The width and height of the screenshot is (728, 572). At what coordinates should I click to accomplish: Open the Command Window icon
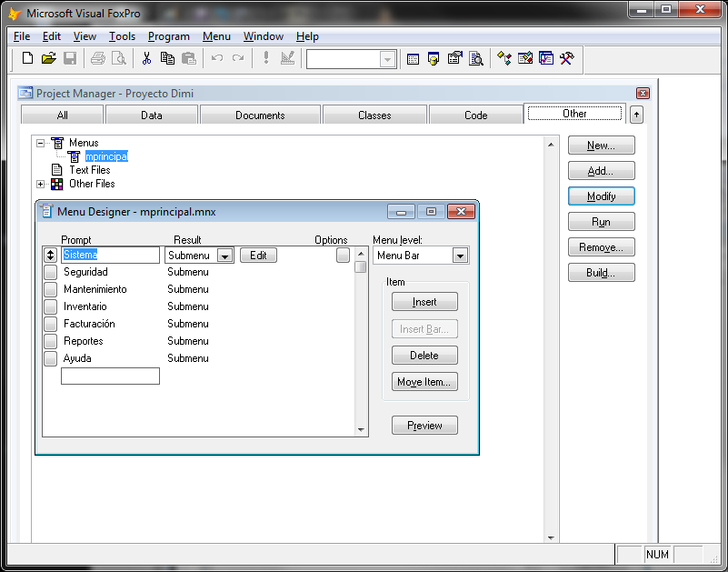(x=413, y=58)
